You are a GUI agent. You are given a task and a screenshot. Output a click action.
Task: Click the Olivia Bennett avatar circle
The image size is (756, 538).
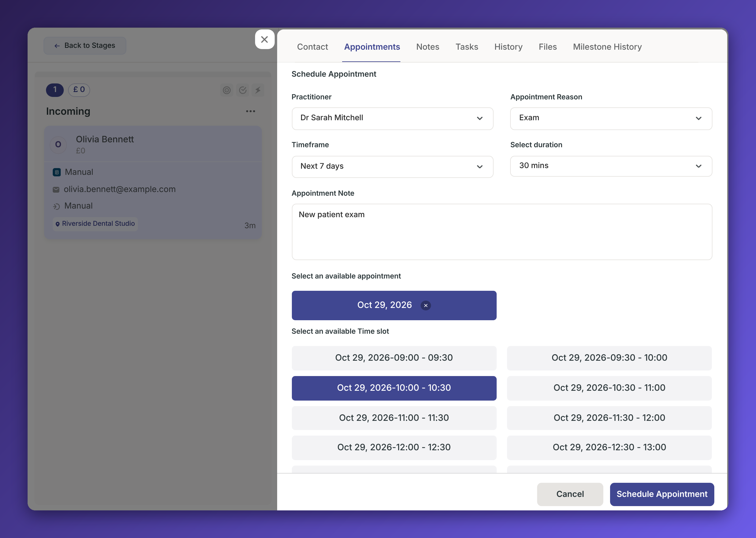(x=58, y=144)
